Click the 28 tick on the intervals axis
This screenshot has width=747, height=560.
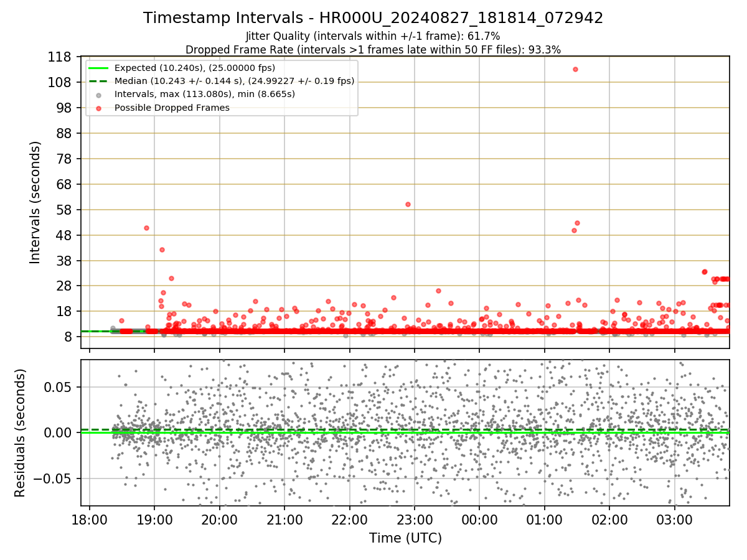(x=65, y=286)
